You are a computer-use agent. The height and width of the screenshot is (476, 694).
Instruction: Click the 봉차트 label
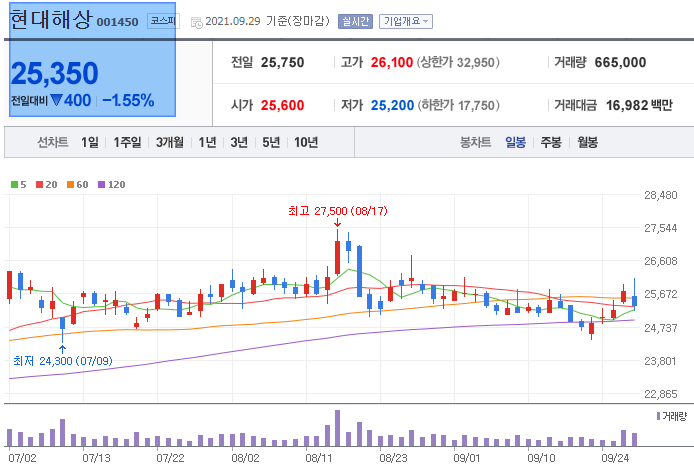click(475, 142)
